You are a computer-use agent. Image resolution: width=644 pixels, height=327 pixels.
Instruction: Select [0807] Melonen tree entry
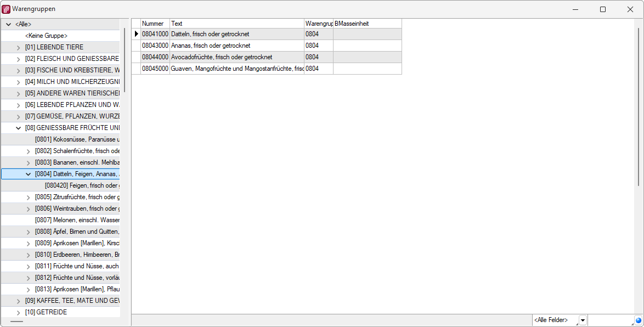point(77,220)
